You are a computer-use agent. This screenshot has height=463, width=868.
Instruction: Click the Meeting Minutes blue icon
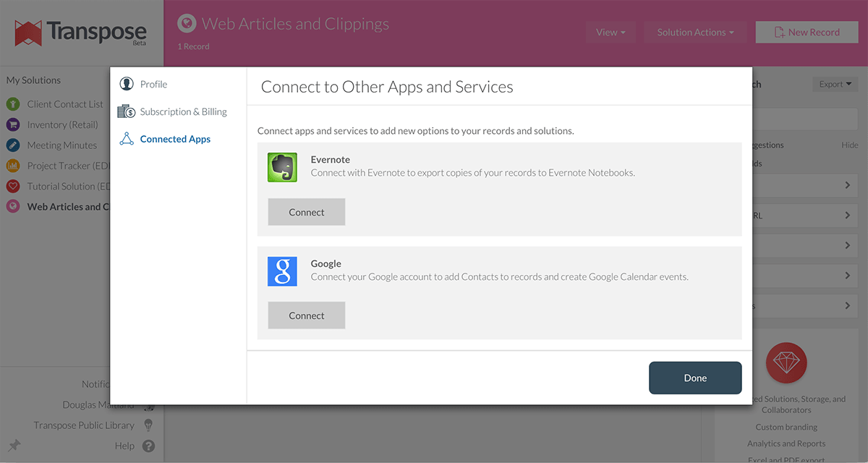13,145
